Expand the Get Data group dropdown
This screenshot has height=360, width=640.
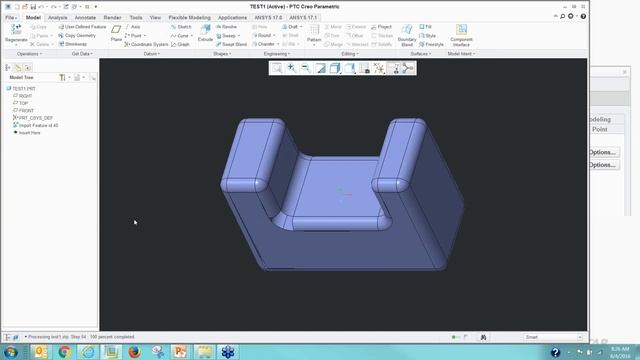[x=82, y=54]
